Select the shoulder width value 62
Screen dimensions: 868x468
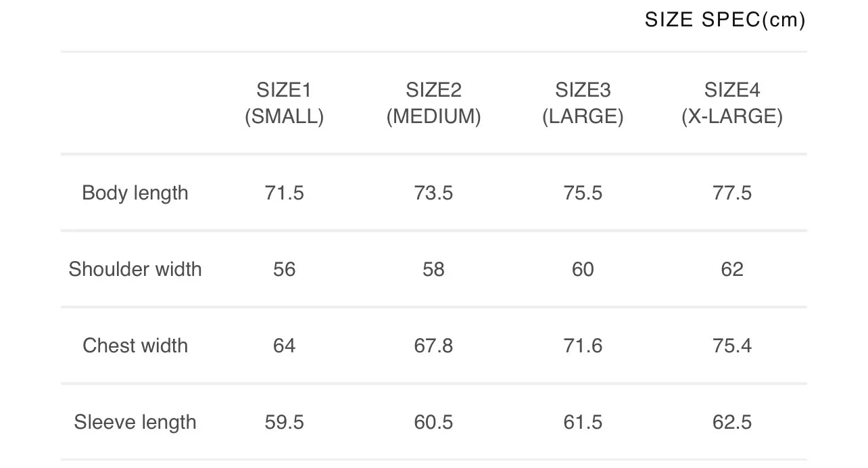tap(732, 269)
